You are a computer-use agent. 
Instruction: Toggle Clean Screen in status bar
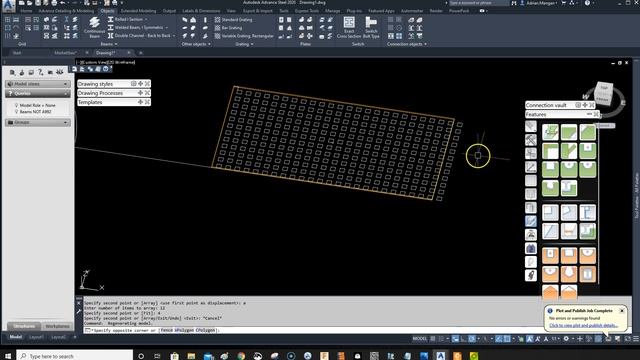pyautogui.click(x=627, y=339)
